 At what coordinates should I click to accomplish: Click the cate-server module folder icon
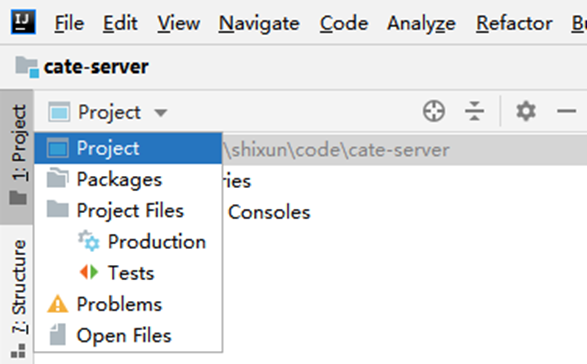27,67
